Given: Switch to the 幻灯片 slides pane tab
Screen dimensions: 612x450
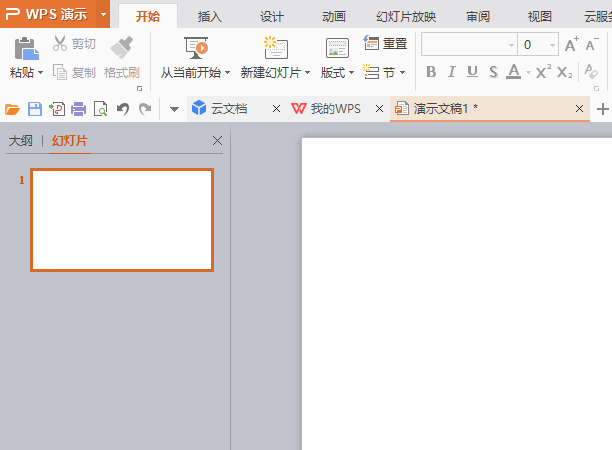Looking at the screenshot, I should pos(69,141).
